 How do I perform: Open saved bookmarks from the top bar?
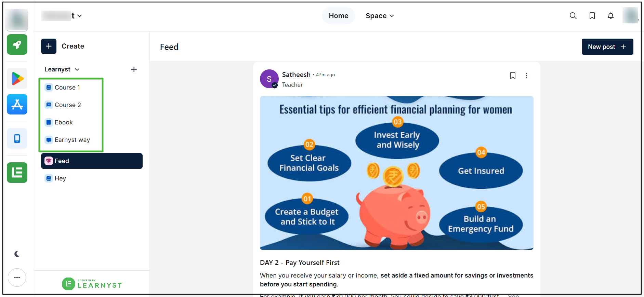592,16
